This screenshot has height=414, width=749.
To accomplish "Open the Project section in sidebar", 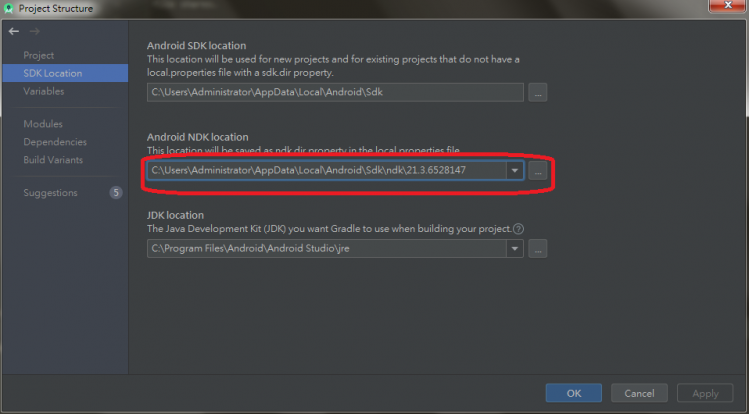I will [x=39, y=55].
